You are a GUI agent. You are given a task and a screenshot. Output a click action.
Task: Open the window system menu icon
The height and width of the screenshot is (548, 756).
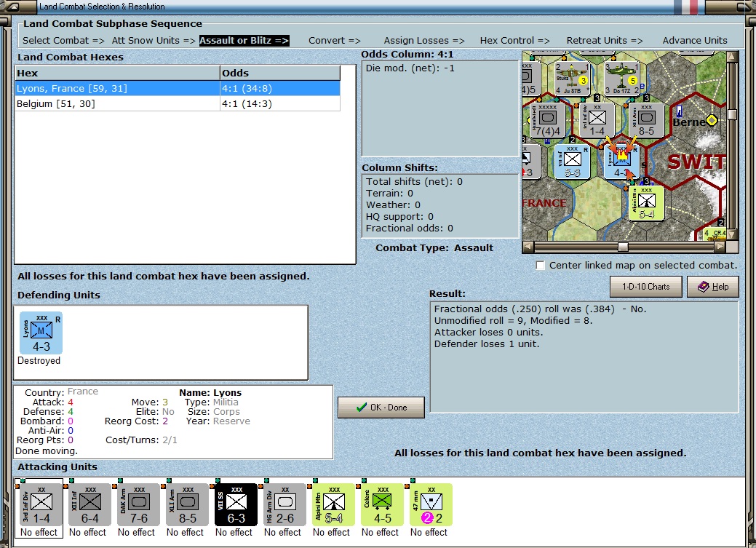(13, 7)
